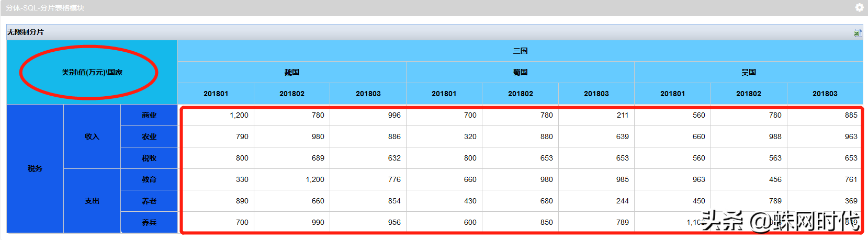Select the 211 cell in the 商业 row
The width and height of the screenshot is (868, 240).
coord(596,115)
